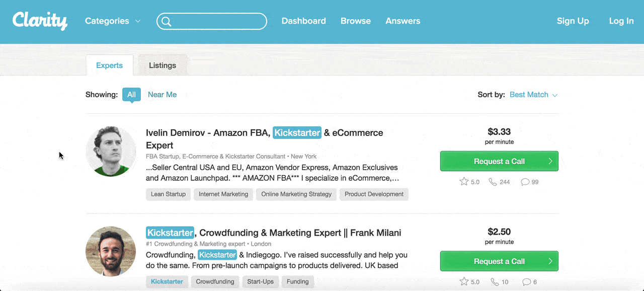Switch the filter to Near Me
Screen dimensions: 644x291
[162, 95]
